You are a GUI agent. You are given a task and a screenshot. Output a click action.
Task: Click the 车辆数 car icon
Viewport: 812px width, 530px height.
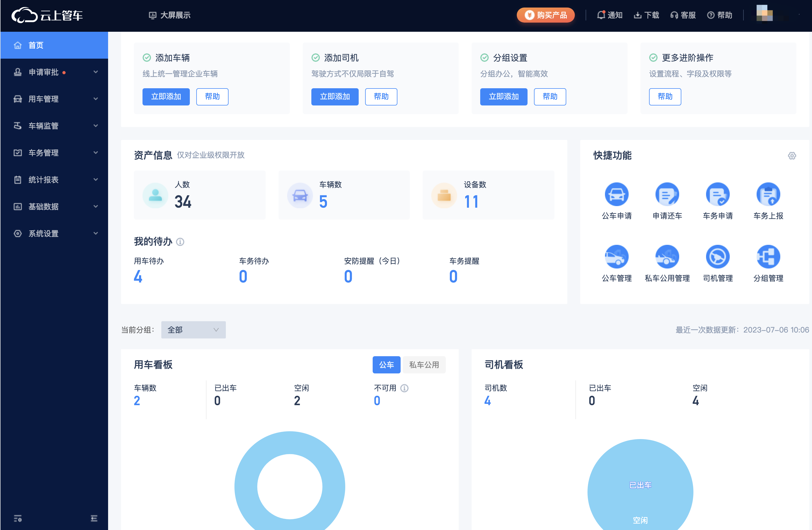coord(300,195)
